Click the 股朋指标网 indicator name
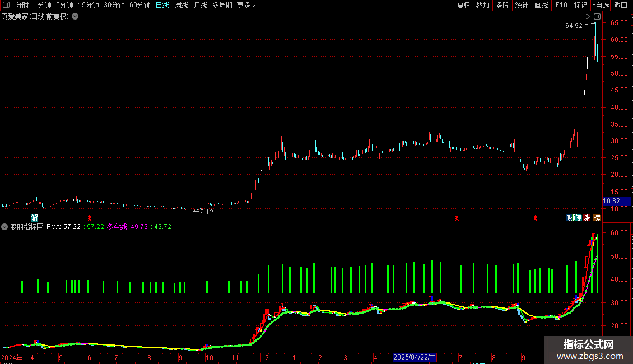Viewport: 633px width, 364px height. [x=27, y=227]
